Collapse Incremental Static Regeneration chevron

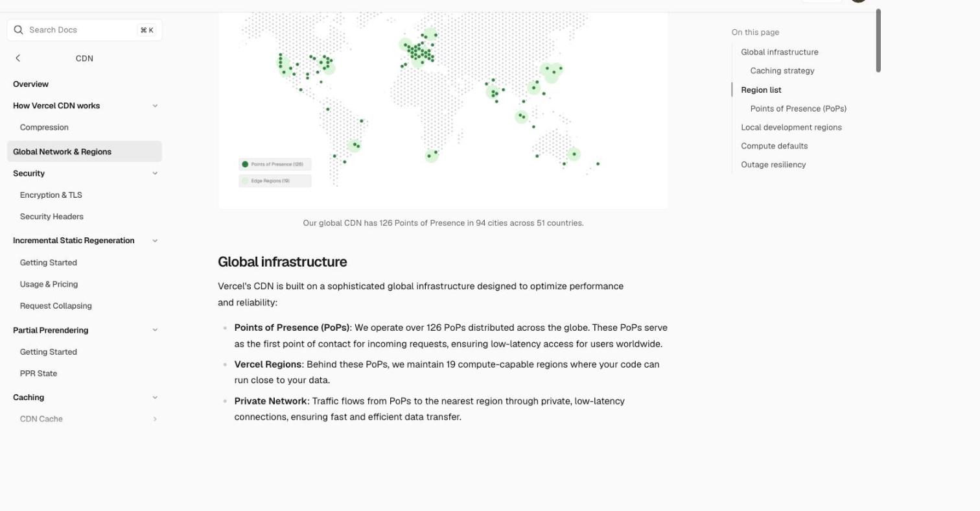(x=155, y=241)
